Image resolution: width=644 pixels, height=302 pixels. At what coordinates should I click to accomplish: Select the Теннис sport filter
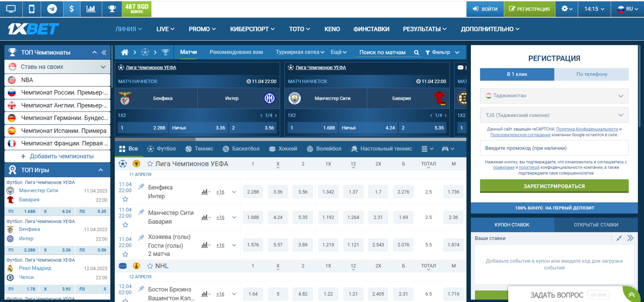pyautogui.click(x=199, y=149)
